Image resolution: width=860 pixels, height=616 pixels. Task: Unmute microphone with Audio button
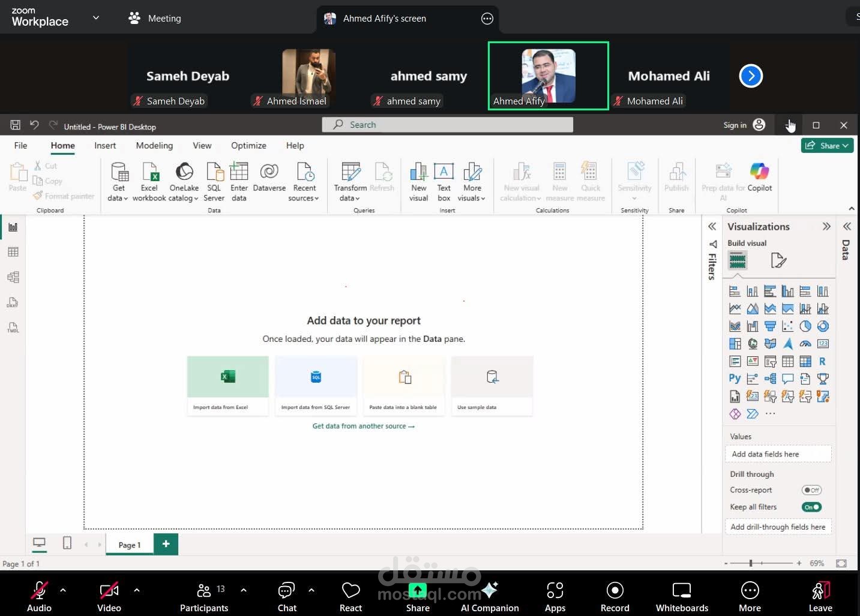click(39, 596)
